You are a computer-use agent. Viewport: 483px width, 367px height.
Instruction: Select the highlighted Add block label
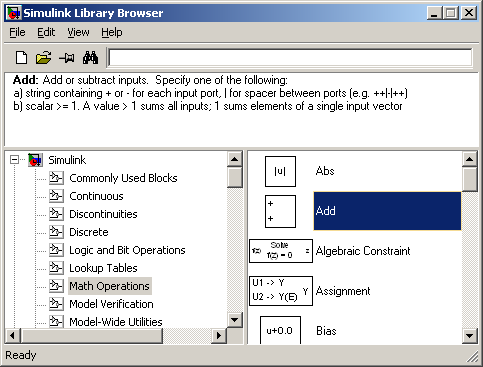[x=387, y=211]
